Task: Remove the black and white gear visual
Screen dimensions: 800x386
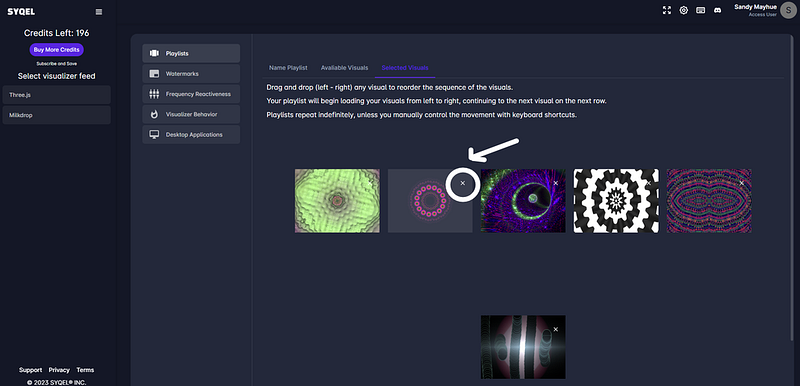Action: pyautogui.click(x=649, y=183)
